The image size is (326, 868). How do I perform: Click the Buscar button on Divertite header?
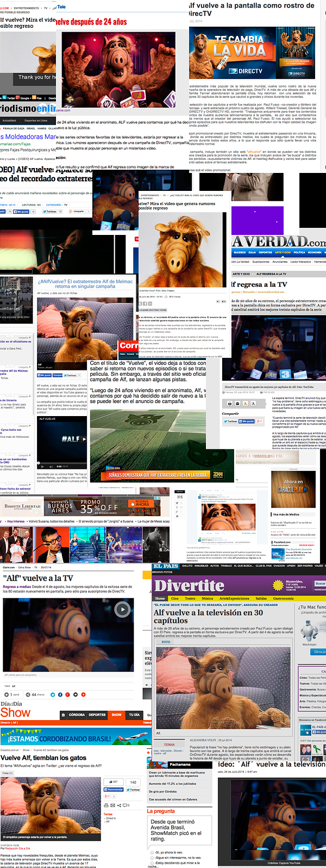(x=321, y=584)
